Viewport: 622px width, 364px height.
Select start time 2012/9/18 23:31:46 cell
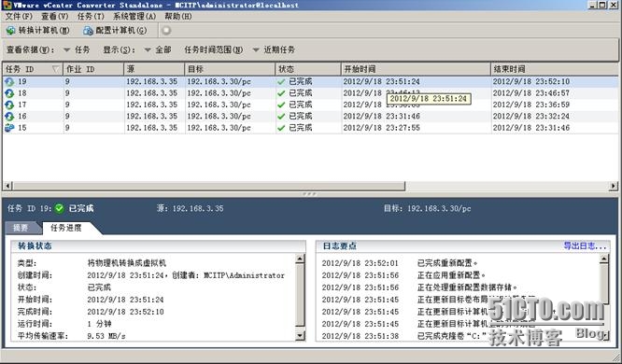point(382,116)
